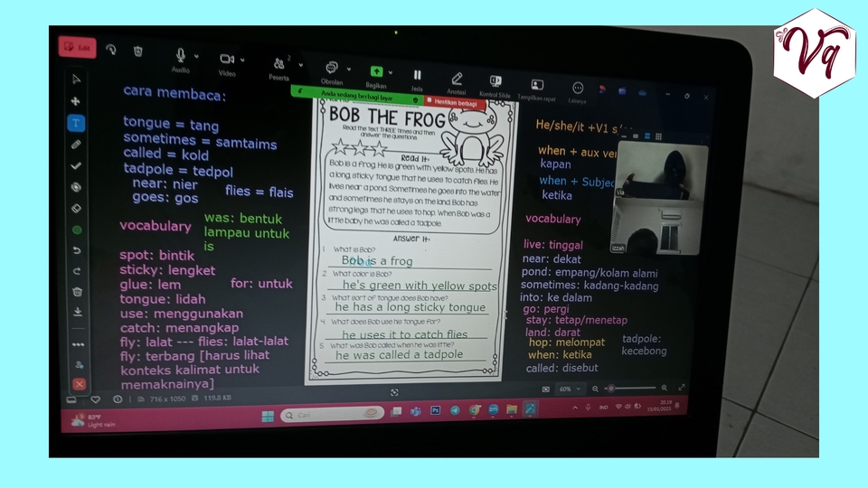Expand the Peserta options arrow
Screen dimensions: 868x488
300,65
